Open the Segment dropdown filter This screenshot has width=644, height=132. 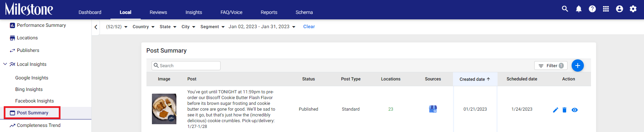212,27
